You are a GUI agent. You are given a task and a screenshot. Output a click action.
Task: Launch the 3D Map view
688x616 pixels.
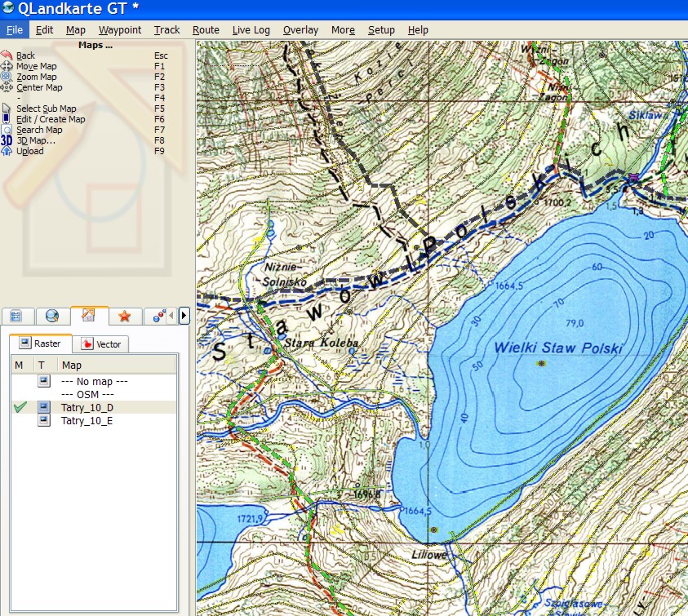pyautogui.click(x=7, y=140)
